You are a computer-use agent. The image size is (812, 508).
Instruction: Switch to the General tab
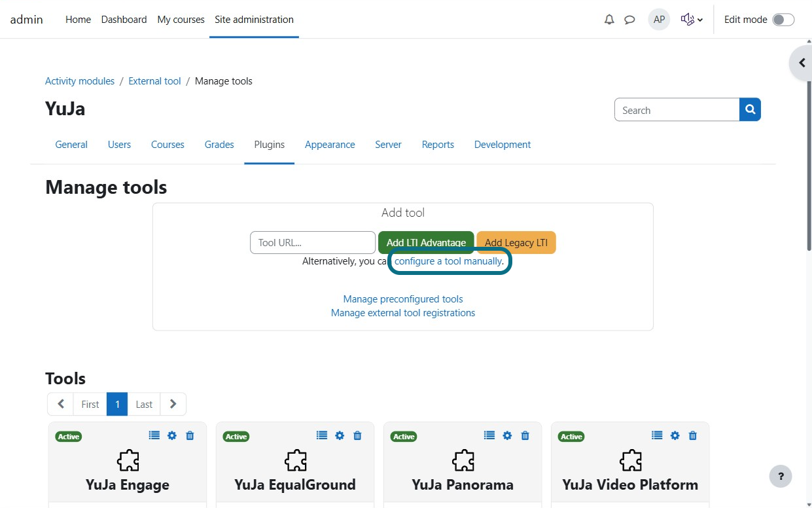[x=71, y=145]
